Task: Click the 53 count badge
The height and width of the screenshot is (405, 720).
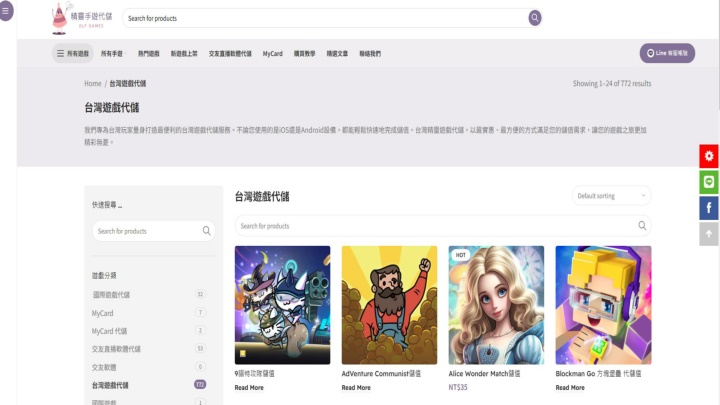Action: [x=200, y=348]
